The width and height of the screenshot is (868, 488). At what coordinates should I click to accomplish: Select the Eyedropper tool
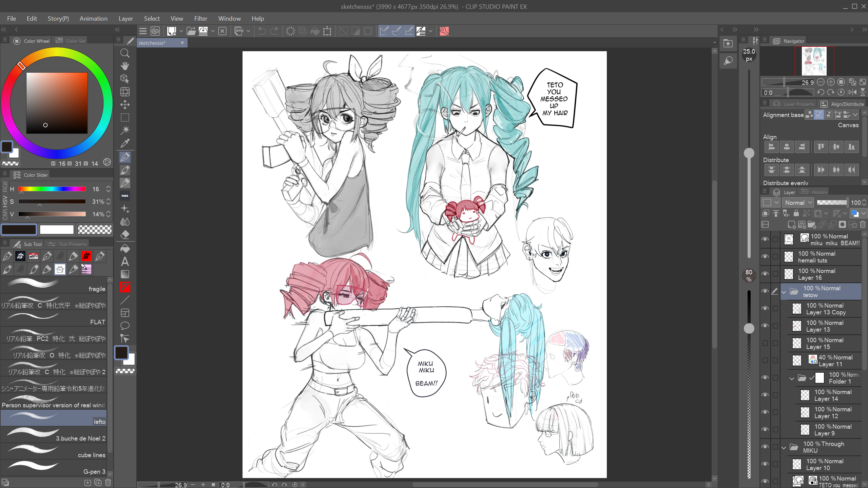click(x=125, y=143)
